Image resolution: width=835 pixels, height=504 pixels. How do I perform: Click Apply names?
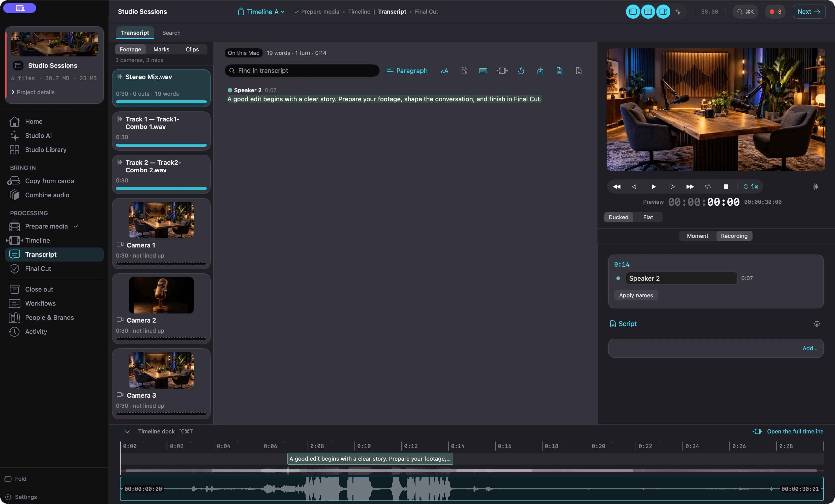click(636, 295)
